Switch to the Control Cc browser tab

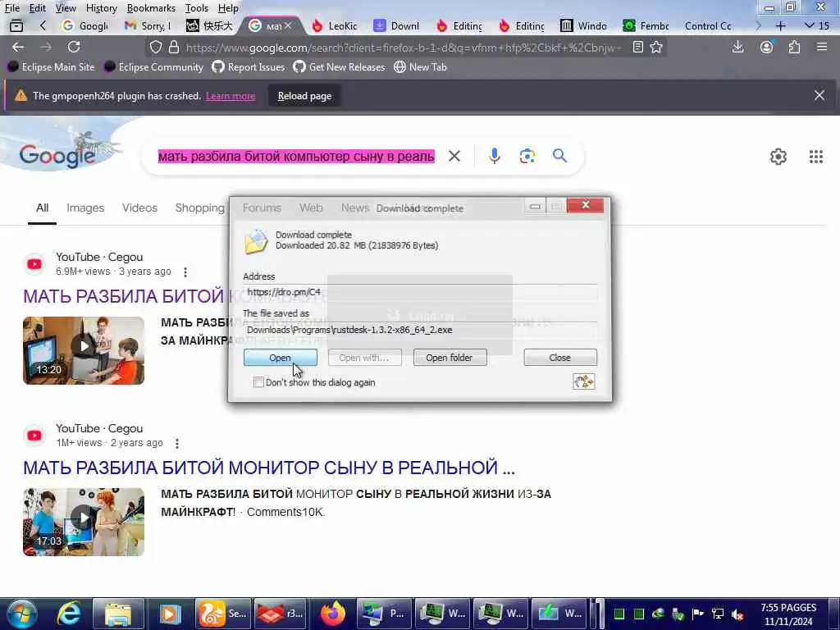[708, 25]
